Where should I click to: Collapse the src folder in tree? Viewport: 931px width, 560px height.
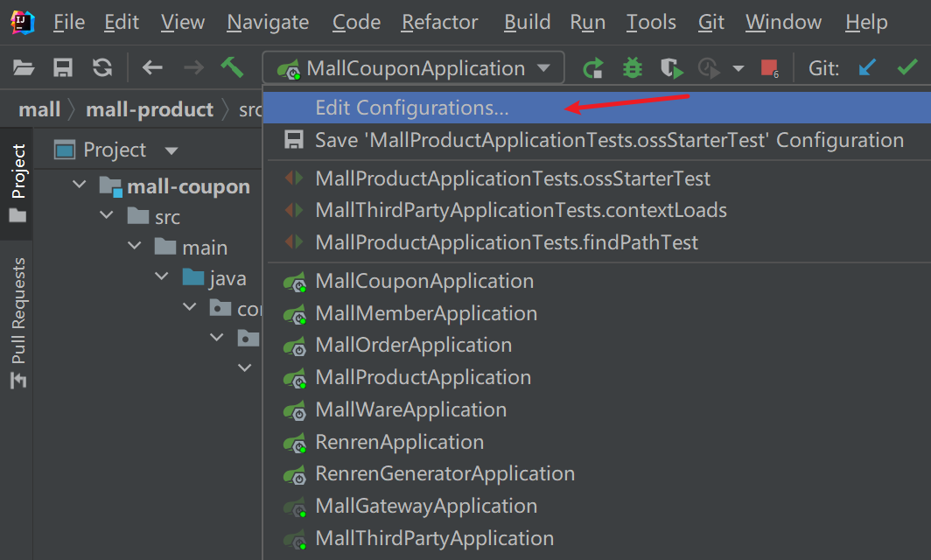107,217
